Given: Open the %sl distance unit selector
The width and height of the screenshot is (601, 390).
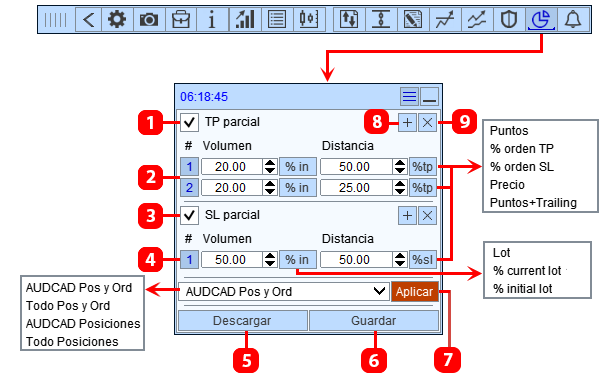Looking at the screenshot, I should [423, 260].
